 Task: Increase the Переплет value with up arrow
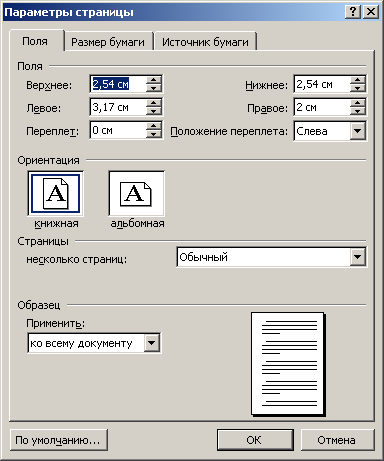click(x=154, y=126)
